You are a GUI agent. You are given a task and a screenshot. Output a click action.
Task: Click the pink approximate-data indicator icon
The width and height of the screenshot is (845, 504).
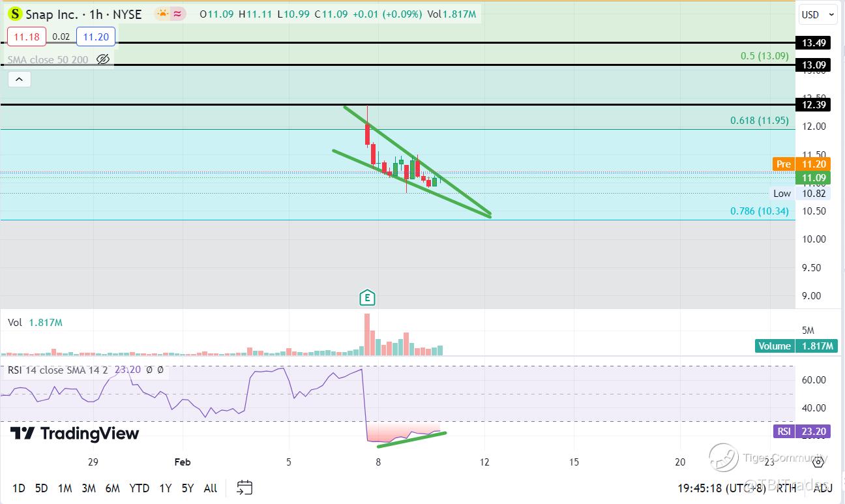177,14
